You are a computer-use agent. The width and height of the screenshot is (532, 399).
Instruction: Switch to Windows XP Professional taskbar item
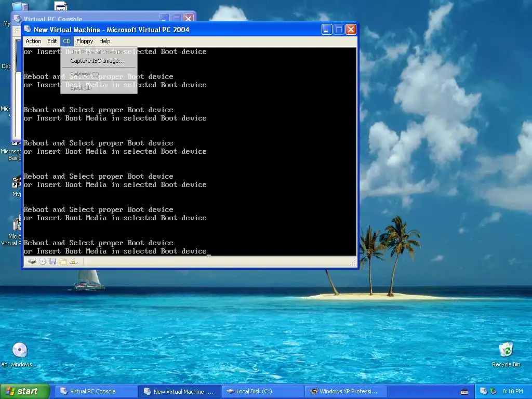point(346,392)
